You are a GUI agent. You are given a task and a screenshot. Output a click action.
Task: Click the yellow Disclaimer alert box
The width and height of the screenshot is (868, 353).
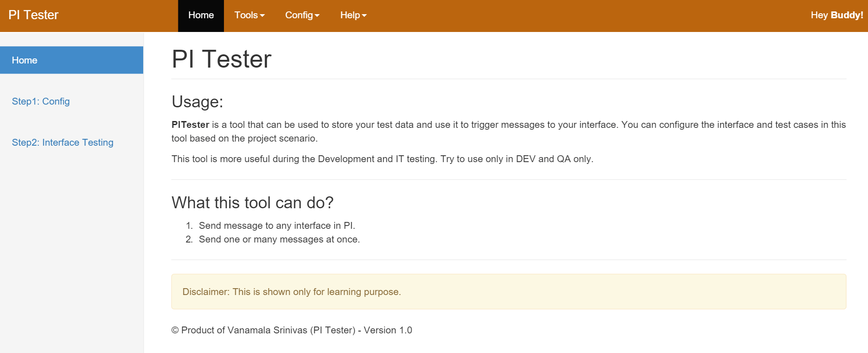[x=509, y=292]
